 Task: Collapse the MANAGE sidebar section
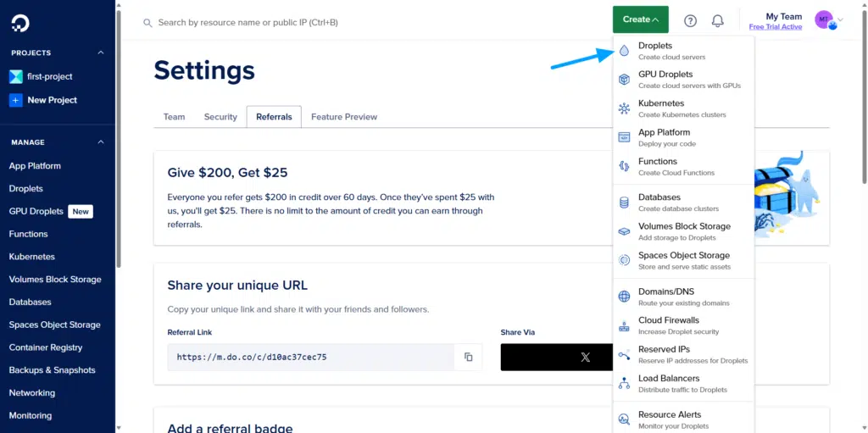101,142
